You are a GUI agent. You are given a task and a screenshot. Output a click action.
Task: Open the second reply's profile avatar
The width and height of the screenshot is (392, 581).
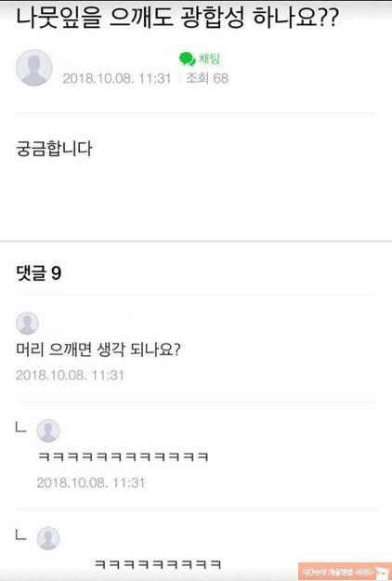click(x=48, y=538)
